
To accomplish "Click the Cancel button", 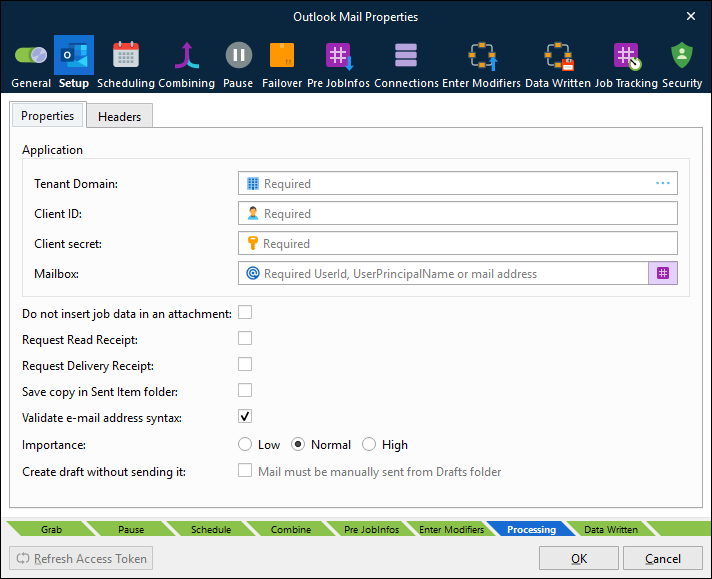I will pyautogui.click(x=663, y=558).
